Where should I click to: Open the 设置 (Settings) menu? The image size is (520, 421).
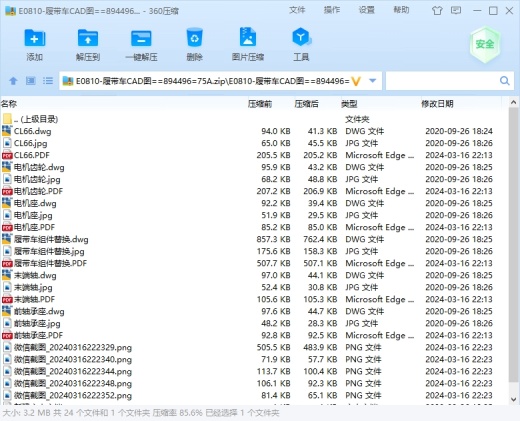366,10
